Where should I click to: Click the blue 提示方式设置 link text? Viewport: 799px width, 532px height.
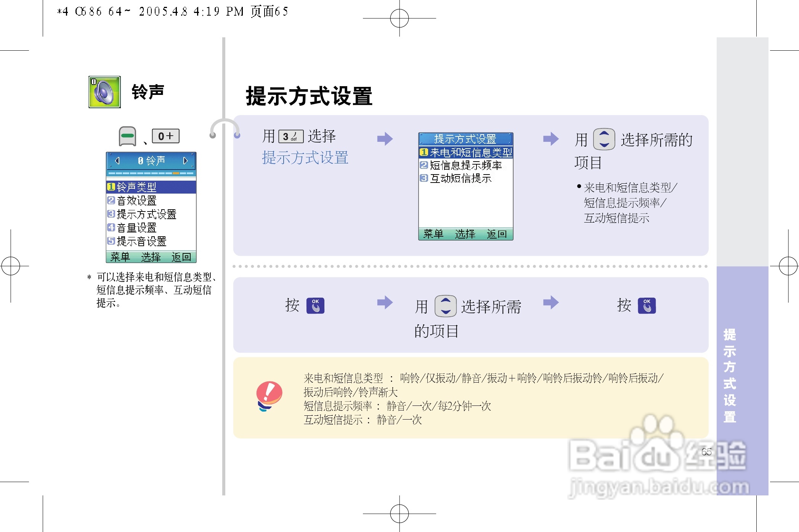(305, 157)
